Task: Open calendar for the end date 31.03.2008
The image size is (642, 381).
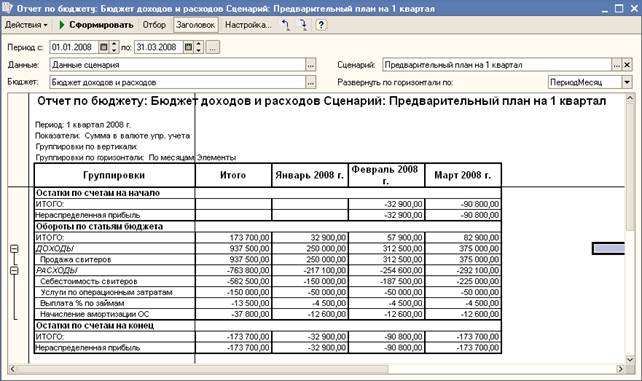Action: (188, 47)
